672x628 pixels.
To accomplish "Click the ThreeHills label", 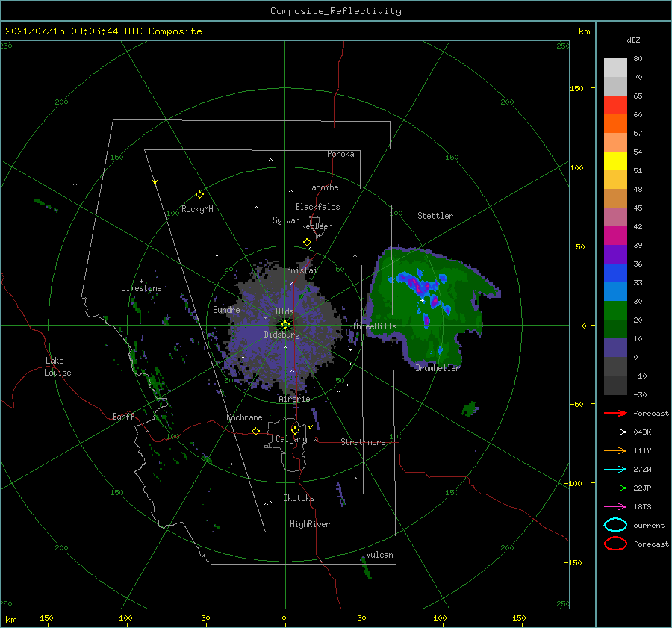I will tap(375, 326).
